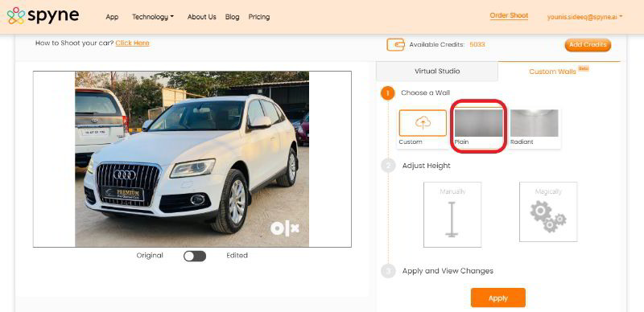Image resolution: width=644 pixels, height=312 pixels.
Task: Choose Magically adjust height gears option
Action: [548, 212]
